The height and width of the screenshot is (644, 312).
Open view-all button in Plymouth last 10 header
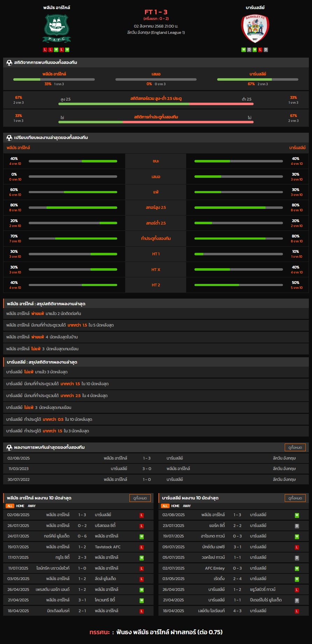[x=140, y=498]
